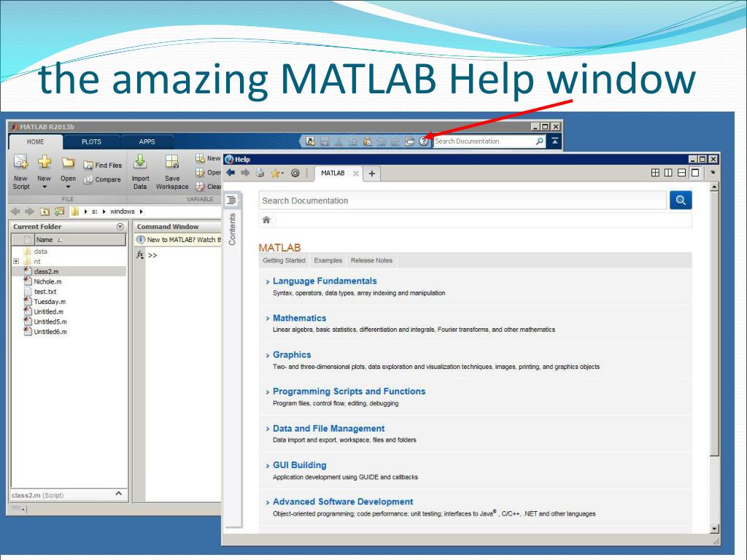The width and height of the screenshot is (747, 560).
Task: Toggle the Contents sidebar in Help
Action: (231, 200)
